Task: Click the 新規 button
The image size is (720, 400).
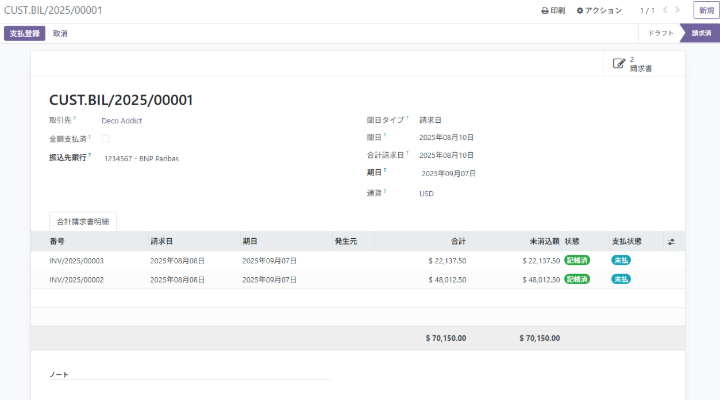Action: (705, 10)
